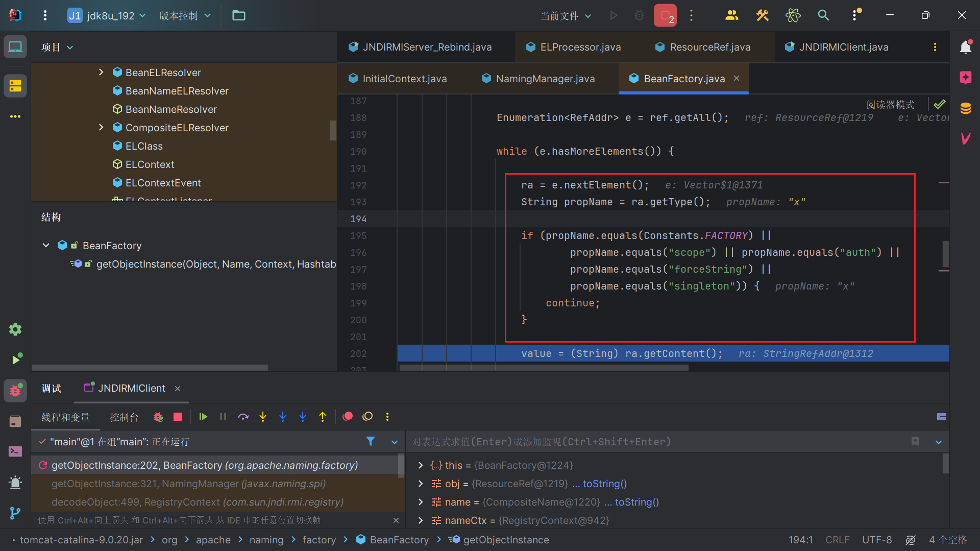Collapse the BeanFactory structure node

(46, 246)
